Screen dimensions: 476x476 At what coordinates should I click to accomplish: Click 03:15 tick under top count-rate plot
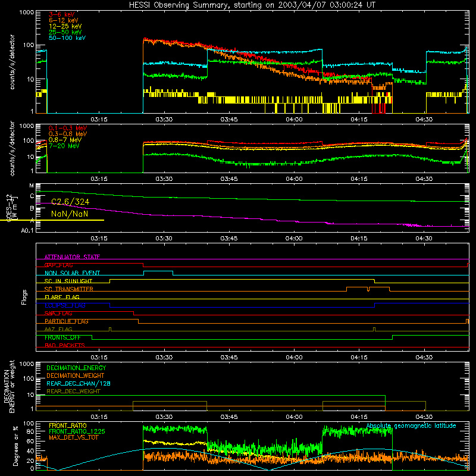(x=99, y=120)
